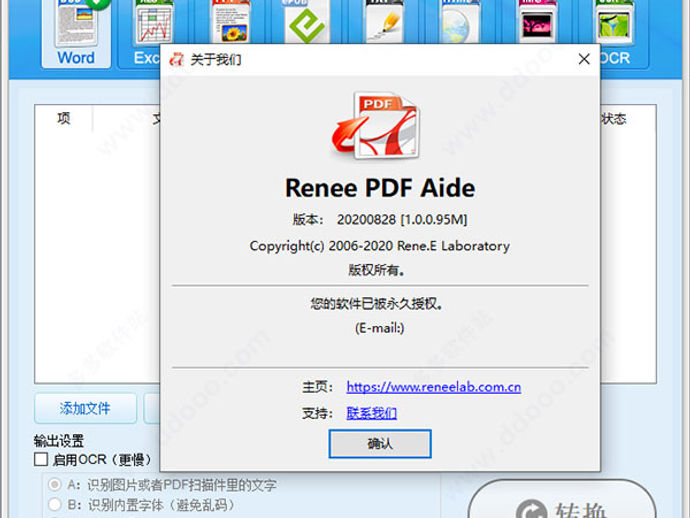
Task: Close the 关于我们 dialog
Action: pyautogui.click(x=584, y=59)
